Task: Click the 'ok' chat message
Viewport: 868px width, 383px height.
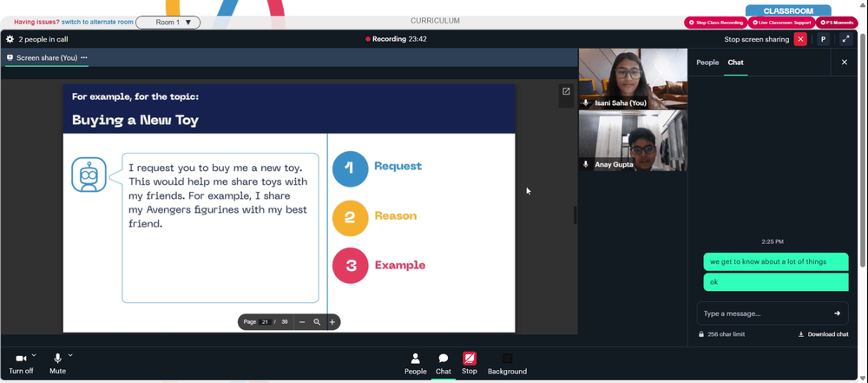Action: coord(775,281)
